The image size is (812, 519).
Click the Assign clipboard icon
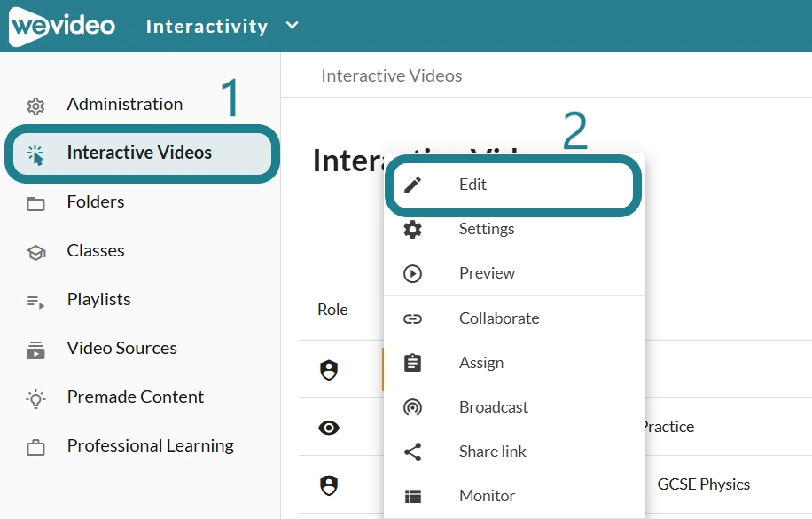pos(413,363)
